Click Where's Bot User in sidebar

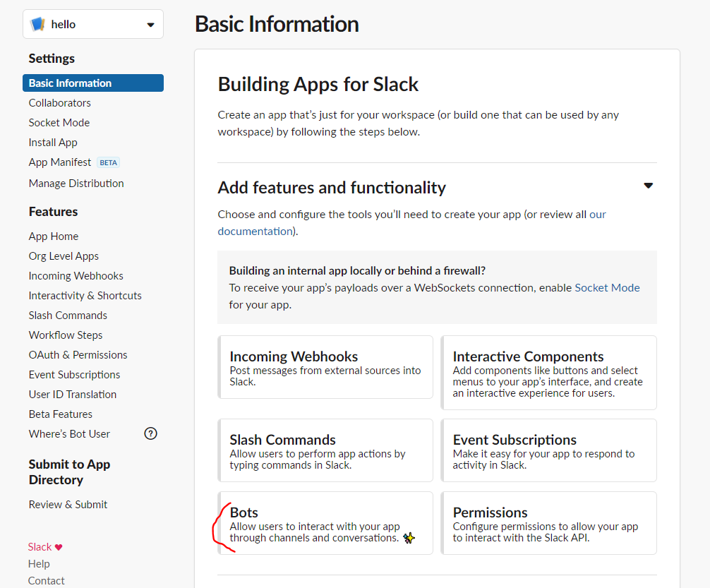pos(69,434)
